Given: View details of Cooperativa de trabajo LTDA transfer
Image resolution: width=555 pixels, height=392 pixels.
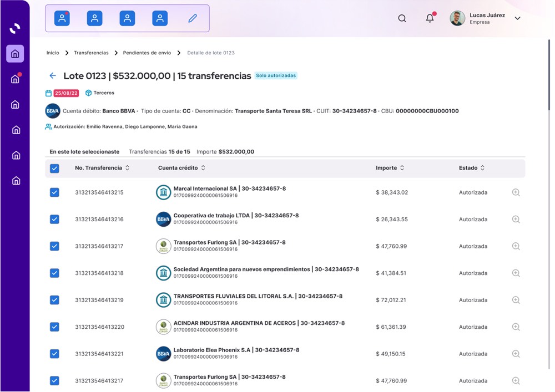Looking at the screenshot, I should [516, 220].
